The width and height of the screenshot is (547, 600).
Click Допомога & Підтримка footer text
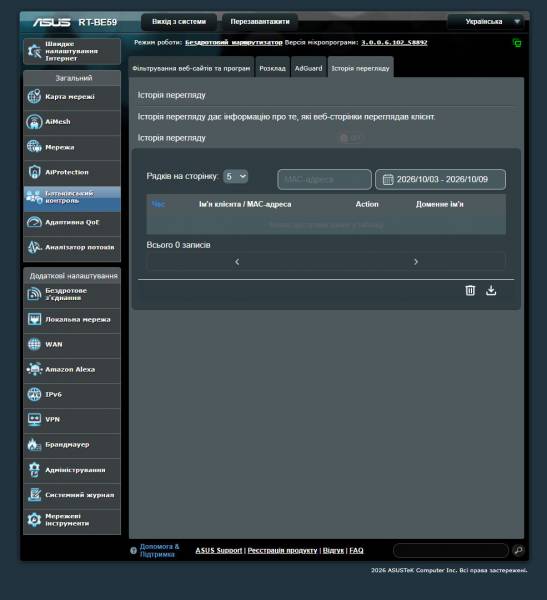pyautogui.click(x=160, y=550)
